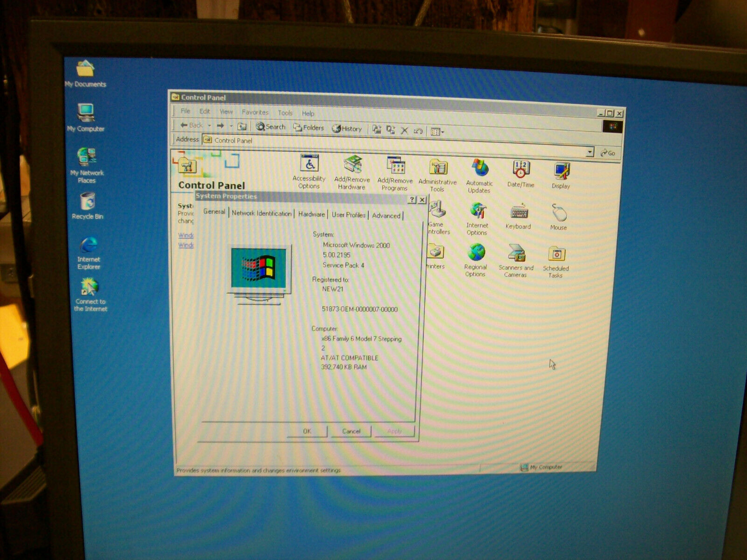The height and width of the screenshot is (560, 747).
Task: Open Printers folder icon
Action: click(435, 257)
